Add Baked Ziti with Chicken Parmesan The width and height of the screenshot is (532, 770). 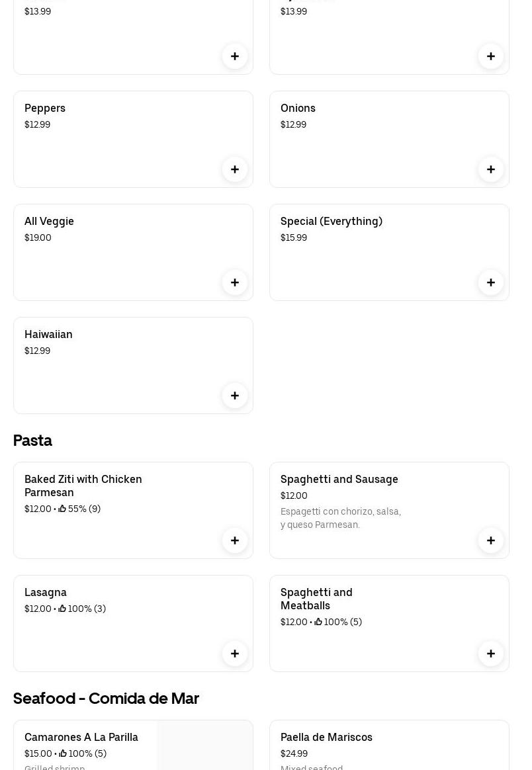pyautogui.click(x=235, y=540)
